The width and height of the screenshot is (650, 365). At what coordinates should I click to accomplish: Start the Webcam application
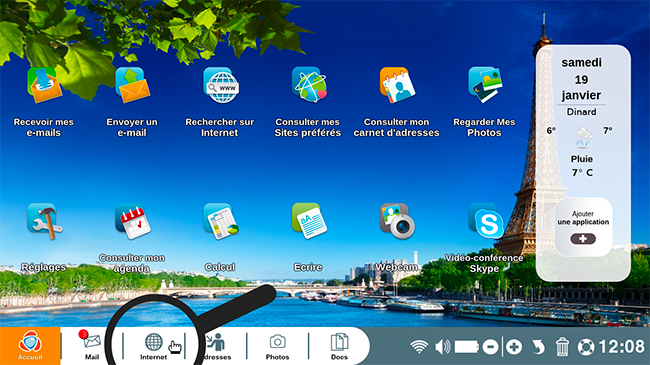tap(397, 221)
